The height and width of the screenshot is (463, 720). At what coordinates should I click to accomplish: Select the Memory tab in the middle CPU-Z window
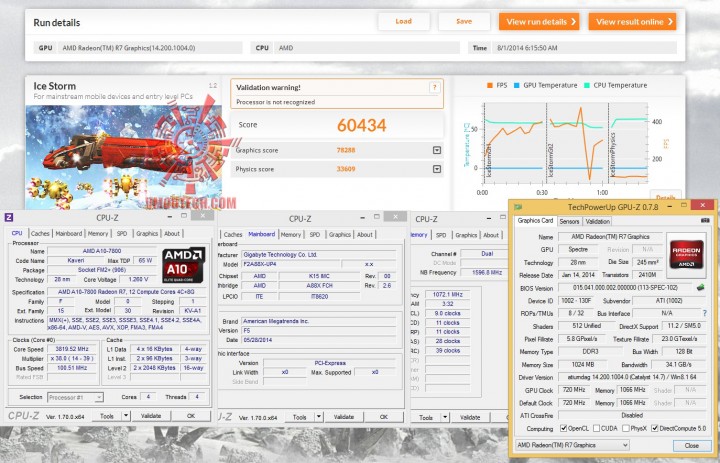[x=291, y=234]
